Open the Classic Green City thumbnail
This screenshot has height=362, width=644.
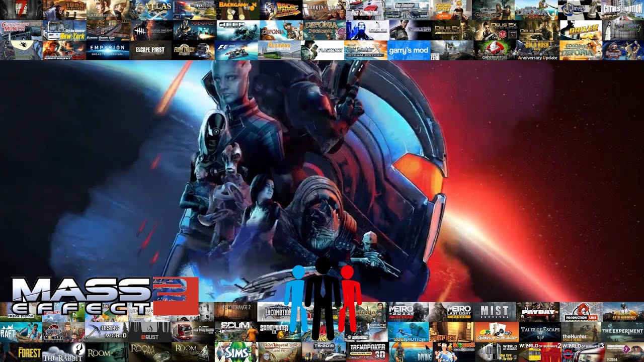(x=108, y=30)
